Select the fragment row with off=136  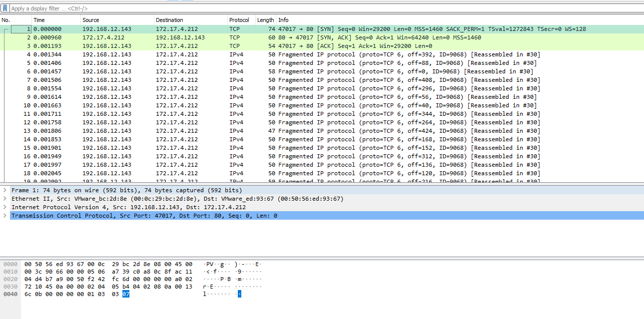pyautogui.click(x=322, y=165)
